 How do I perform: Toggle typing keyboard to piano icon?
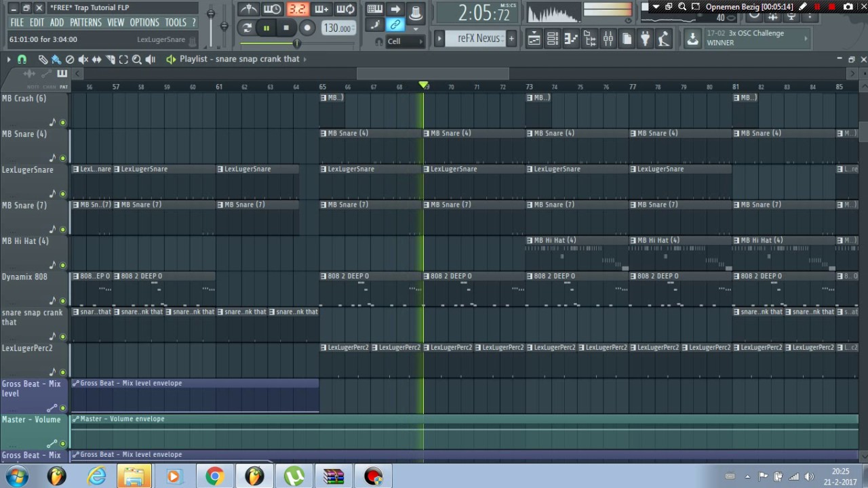(x=374, y=9)
